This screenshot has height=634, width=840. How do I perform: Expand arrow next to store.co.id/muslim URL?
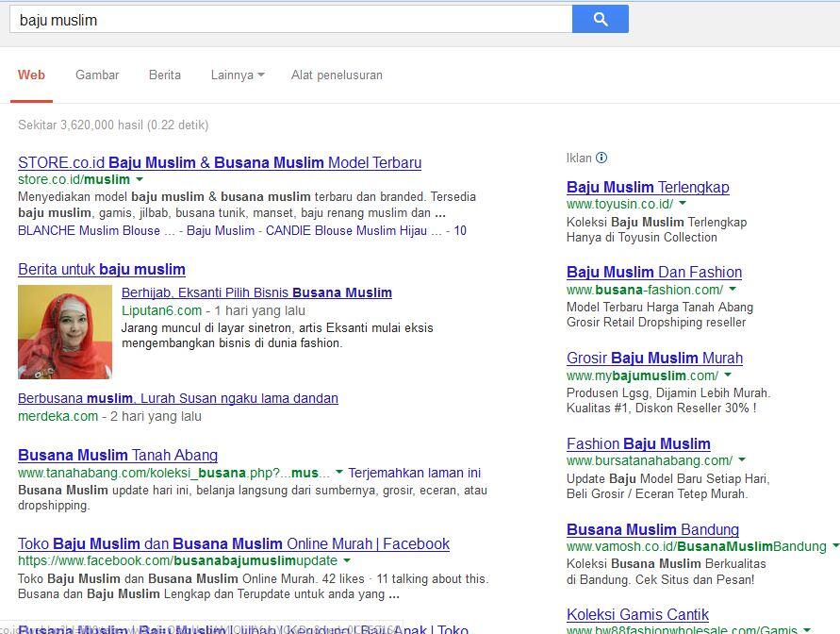[x=140, y=179]
